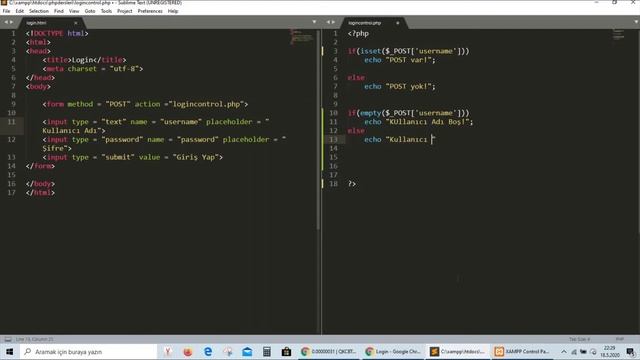Go to next tab in right pane

(x=333, y=22)
